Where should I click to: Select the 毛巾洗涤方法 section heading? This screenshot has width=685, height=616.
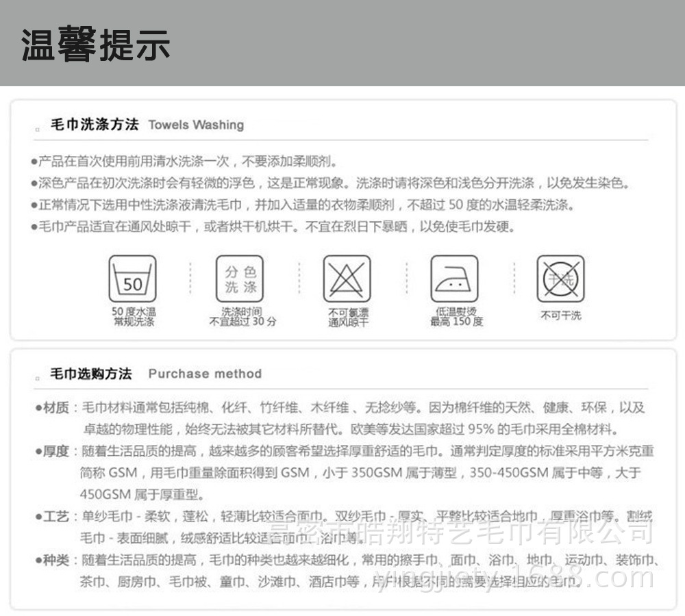point(95,125)
